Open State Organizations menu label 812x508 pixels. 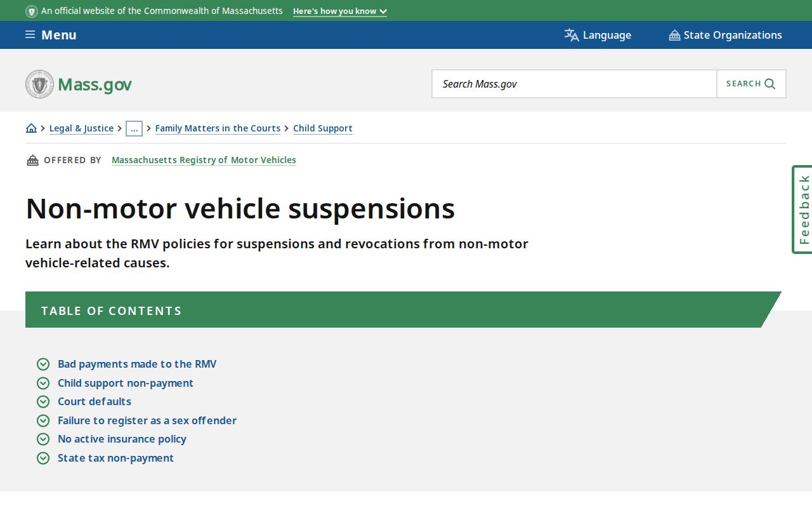pyautogui.click(x=733, y=35)
